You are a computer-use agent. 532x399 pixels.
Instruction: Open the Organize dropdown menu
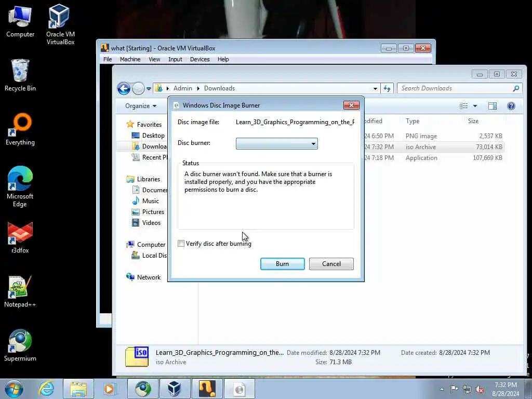click(140, 106)
